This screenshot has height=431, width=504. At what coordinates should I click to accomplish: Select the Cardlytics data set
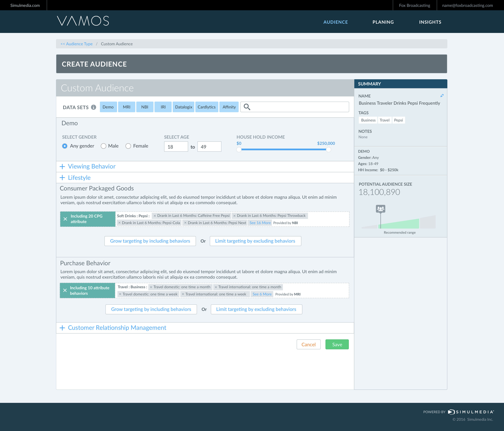(x=207, y=107)
